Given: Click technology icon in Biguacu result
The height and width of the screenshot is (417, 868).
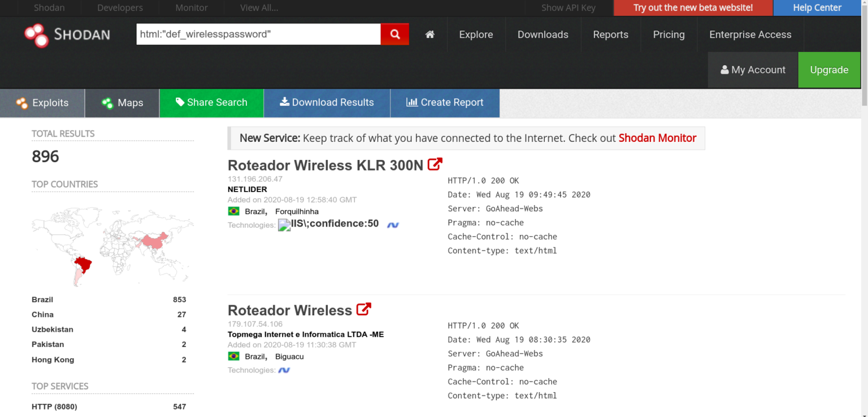Looking at the screenshot, I should [x=284, y=370].
